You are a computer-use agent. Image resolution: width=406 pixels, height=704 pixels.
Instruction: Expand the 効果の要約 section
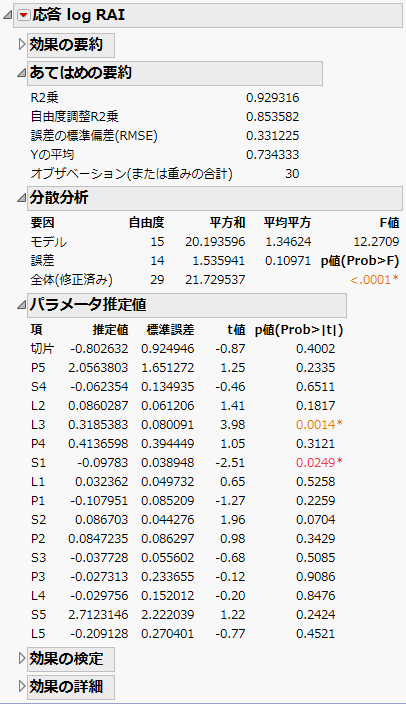pyautogui.click(x=22, y=45)
